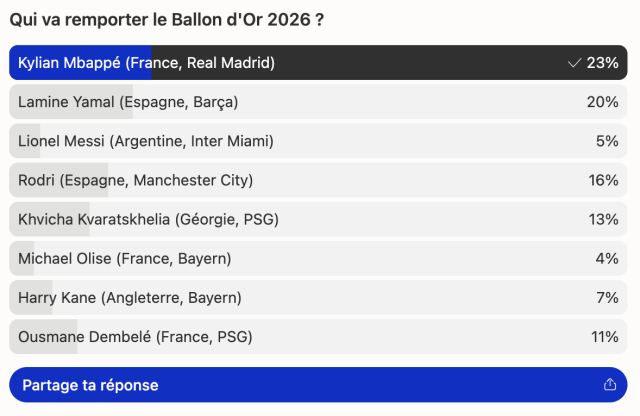The width and height of the screenshot is (640, 416).
Task: Click the poll question about Ballon d'Or 2026
Action: [167, 20]
